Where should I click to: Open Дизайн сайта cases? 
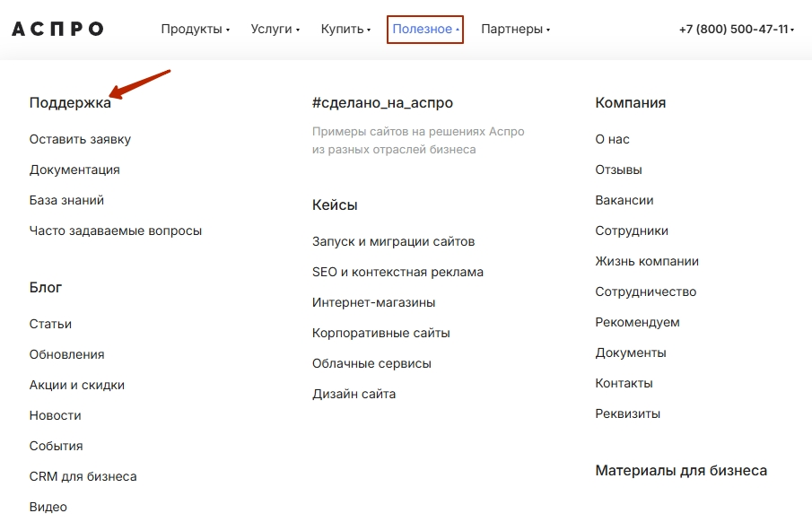354,394
